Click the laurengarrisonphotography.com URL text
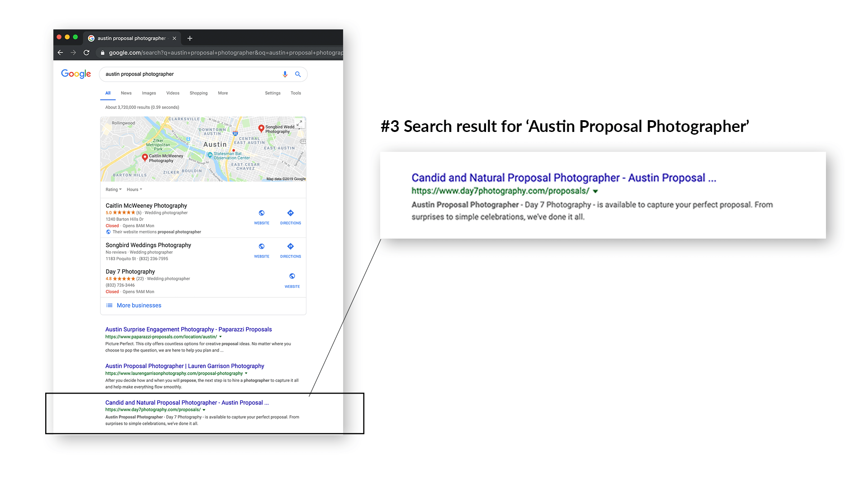Screen dimensions: 868x488 tap(174, 374)
